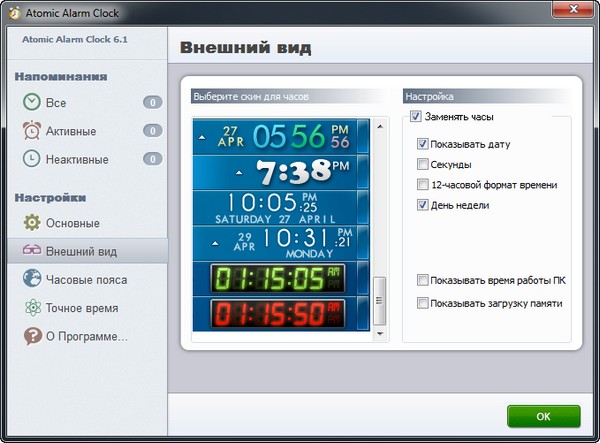Enable the Секунды checkbox
The height and width of the screenshot is (443, 600).
click(424, 164)
